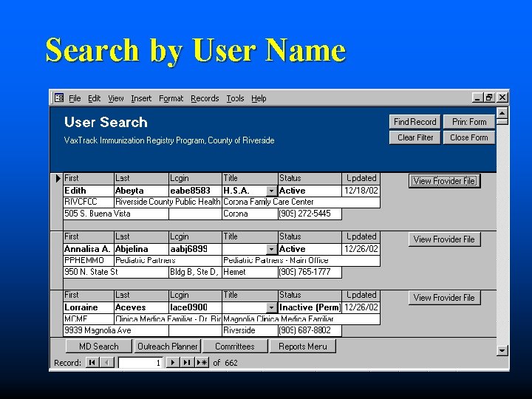532x399 pixels.
Task: Go to last record navigation button
Action: pyautogui.click(x=187, y=363)
